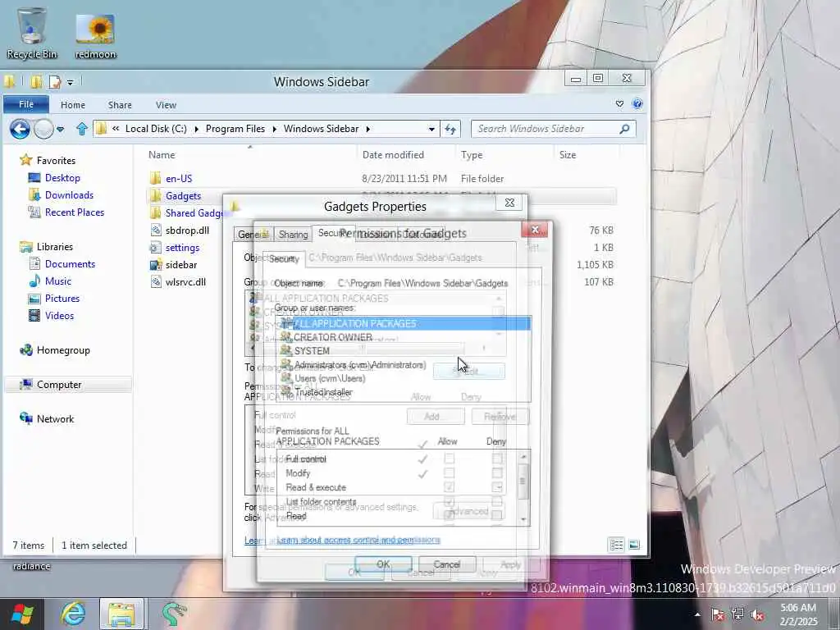
Task: Check Deny for Modify permission
Action: pyautogui.click(x=497, y=473)
